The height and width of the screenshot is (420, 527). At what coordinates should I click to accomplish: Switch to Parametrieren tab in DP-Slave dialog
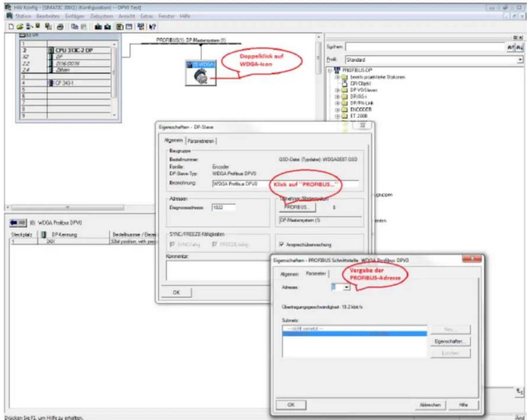pyautogui.click(x=201, y=141)
